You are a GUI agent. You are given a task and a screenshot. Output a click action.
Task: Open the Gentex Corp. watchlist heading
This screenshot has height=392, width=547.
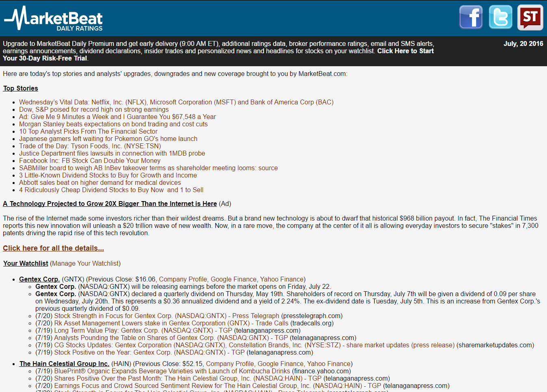pos(39,279)
